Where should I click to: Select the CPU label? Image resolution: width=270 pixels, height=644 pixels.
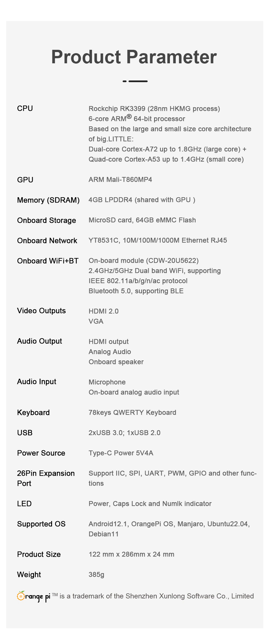(25, 108)
